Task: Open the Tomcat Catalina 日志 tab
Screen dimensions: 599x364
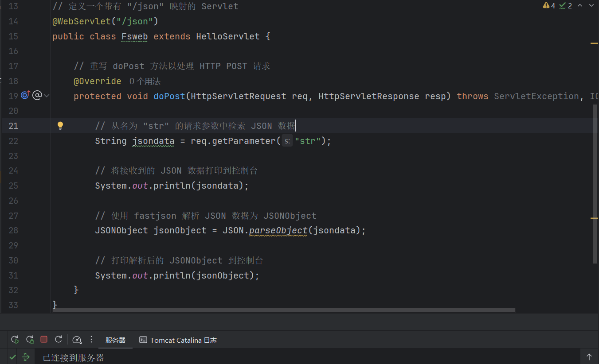Action: [x=178, y=340]
